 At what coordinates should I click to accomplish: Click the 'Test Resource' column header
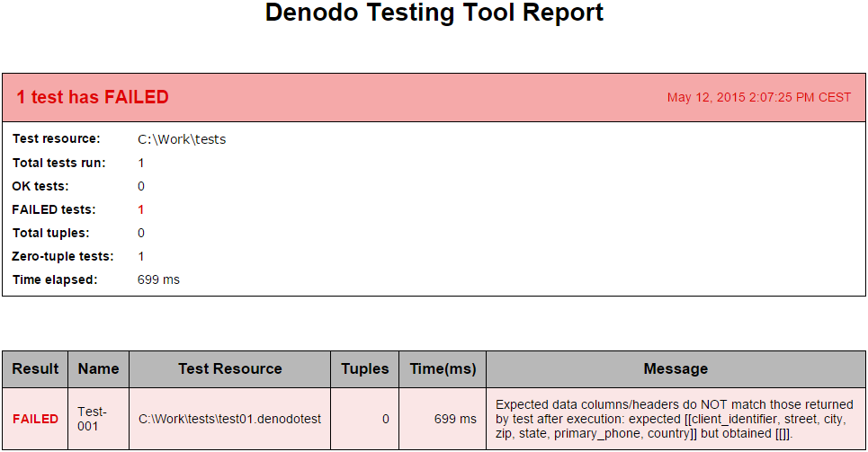(x=229, y=369)
